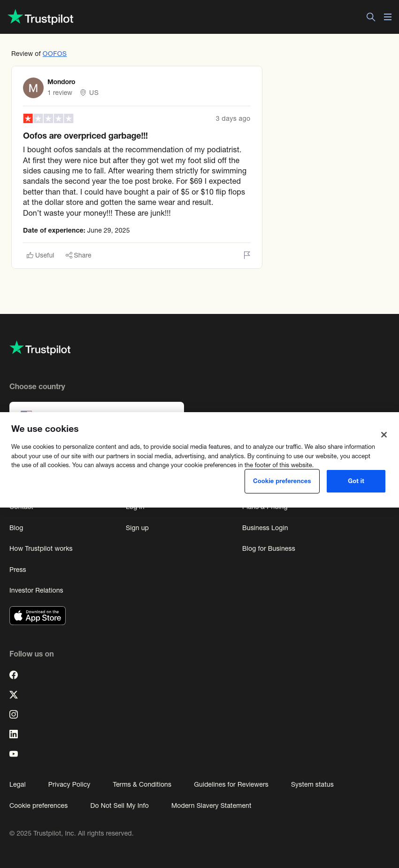Open Cookie preferences in the banner
Screen dimensions: 399x868
[282, 481]
